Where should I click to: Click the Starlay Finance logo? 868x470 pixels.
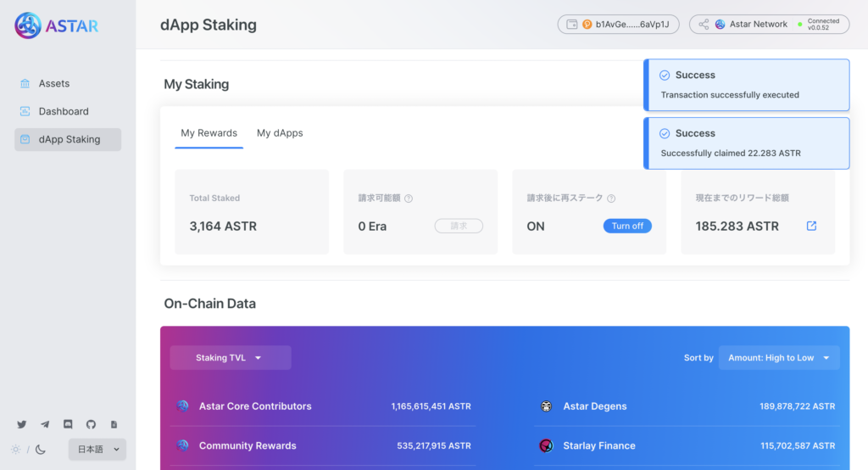click(547, 445)
